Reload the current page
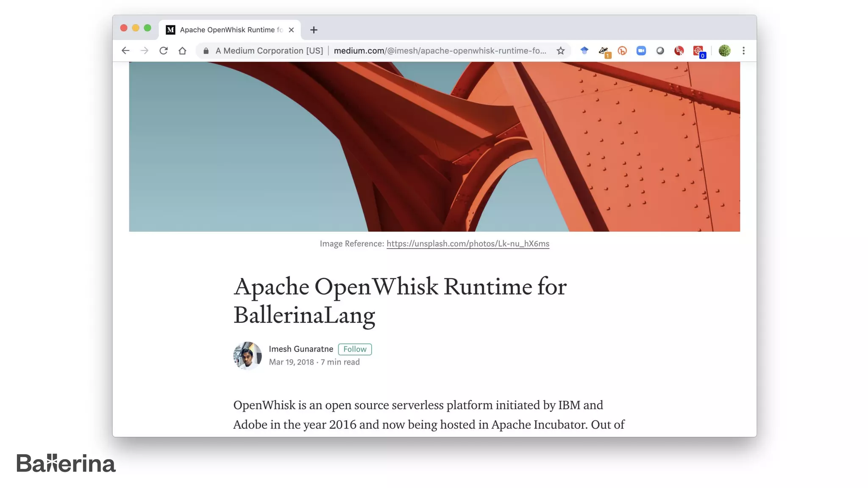Screen dimensions: 868x488 (x=163, y=51)
